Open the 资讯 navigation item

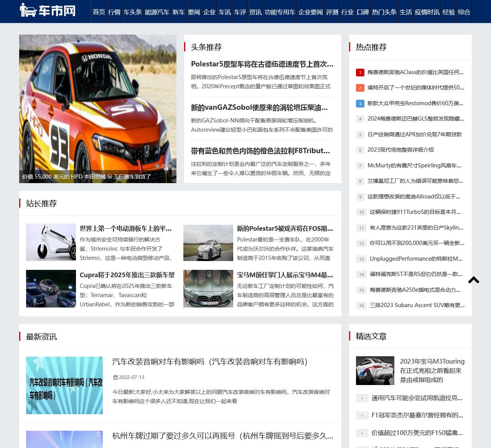coord(255,12)
